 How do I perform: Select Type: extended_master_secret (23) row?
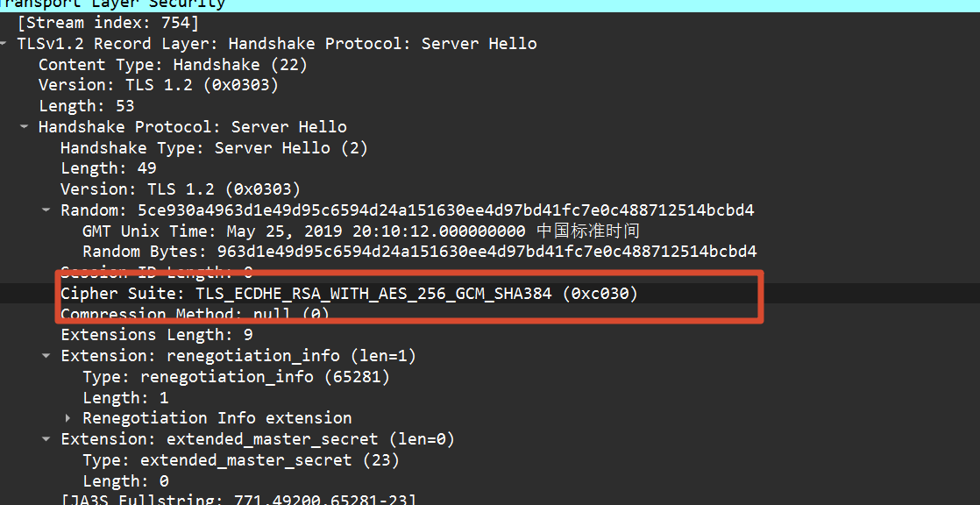pos(241,460)
